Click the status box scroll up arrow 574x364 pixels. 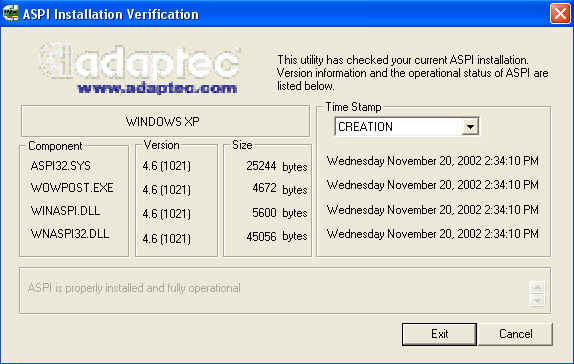[537, 287]
